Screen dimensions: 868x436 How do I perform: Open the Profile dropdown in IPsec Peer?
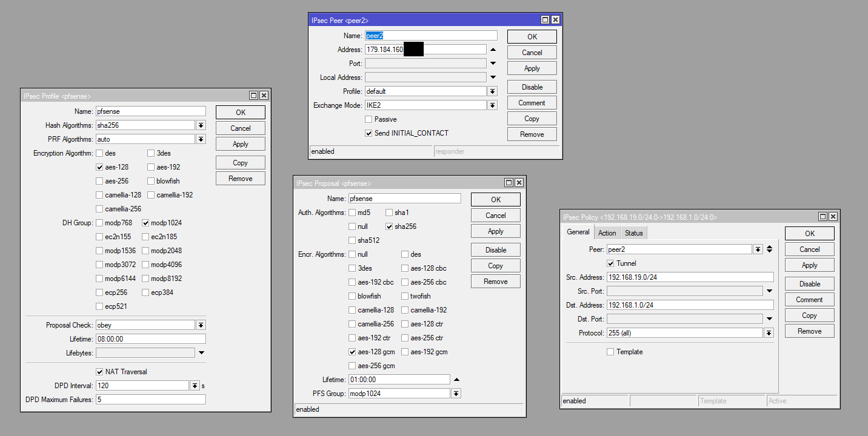click(x=492, y=91)
